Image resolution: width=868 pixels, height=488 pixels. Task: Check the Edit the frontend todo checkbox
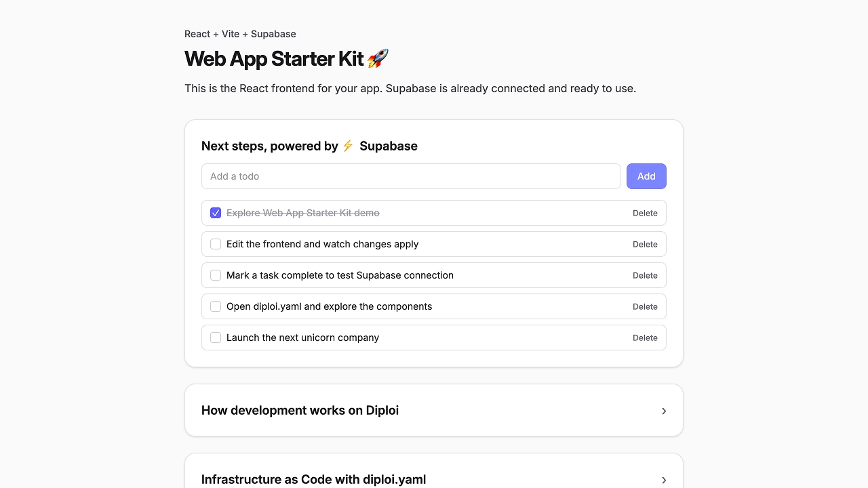tap(216, 244)
